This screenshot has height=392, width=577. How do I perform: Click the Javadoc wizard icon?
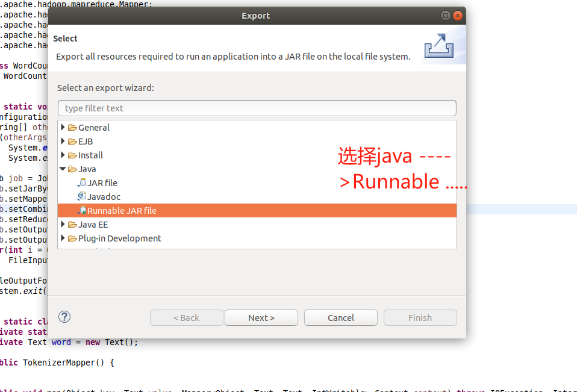click(82, 197)
